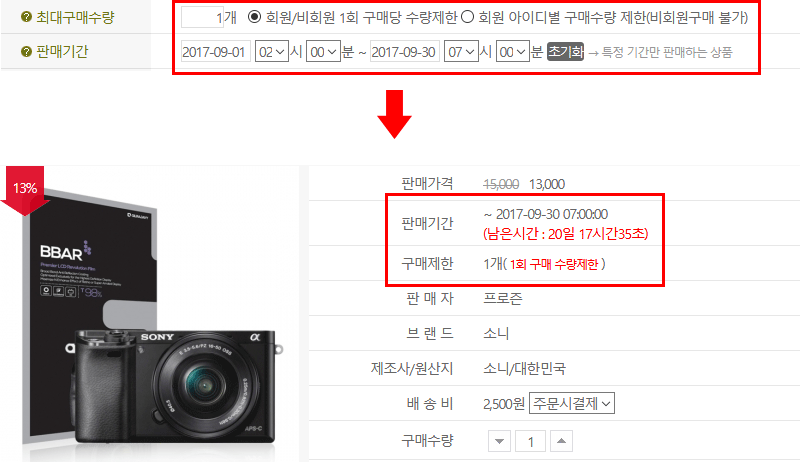The height and width of the screenshot is (462, 800).
Task: Increase purchase quantity with up arrow
Action: point(561,441)
